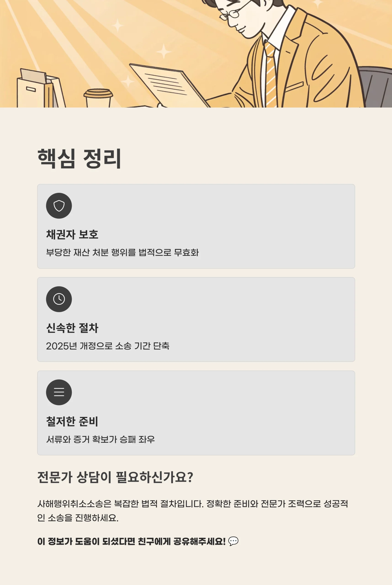Click the shield icon in 채권자 보호 card
Screen dimensions: 392x585
59,206
